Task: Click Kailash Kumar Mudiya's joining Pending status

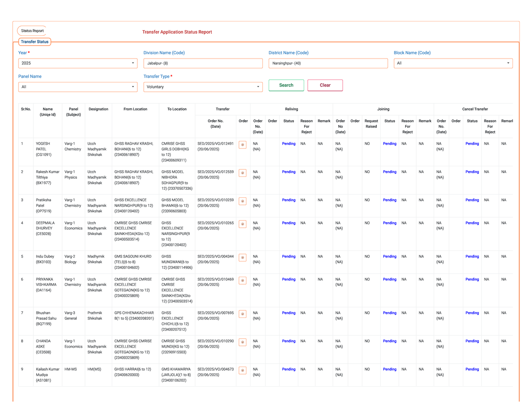Action: pos(390,369)
